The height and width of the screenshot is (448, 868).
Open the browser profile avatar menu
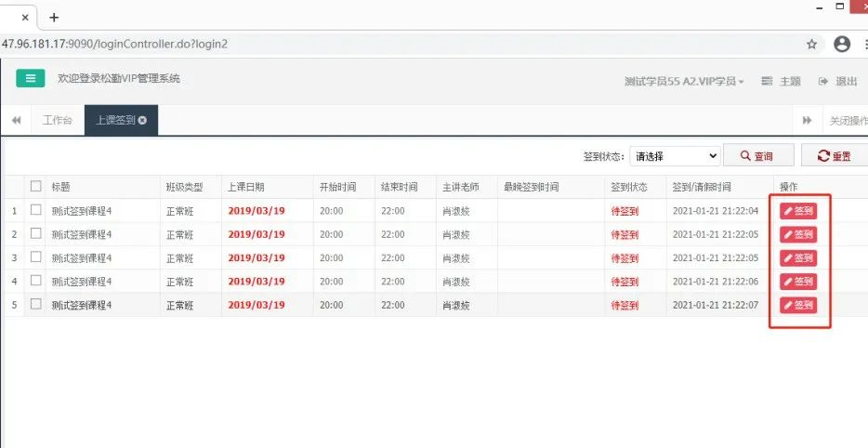[x=841, y=45]
